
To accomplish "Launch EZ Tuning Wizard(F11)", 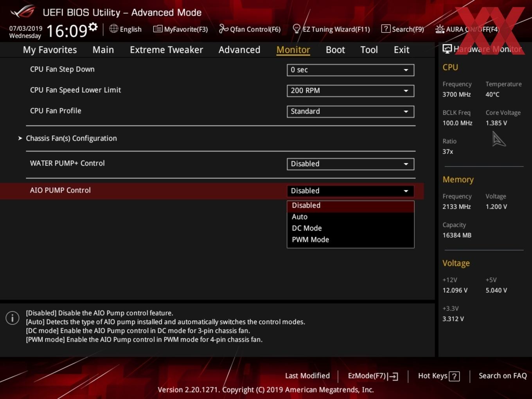I will click(x=331, y=29).
